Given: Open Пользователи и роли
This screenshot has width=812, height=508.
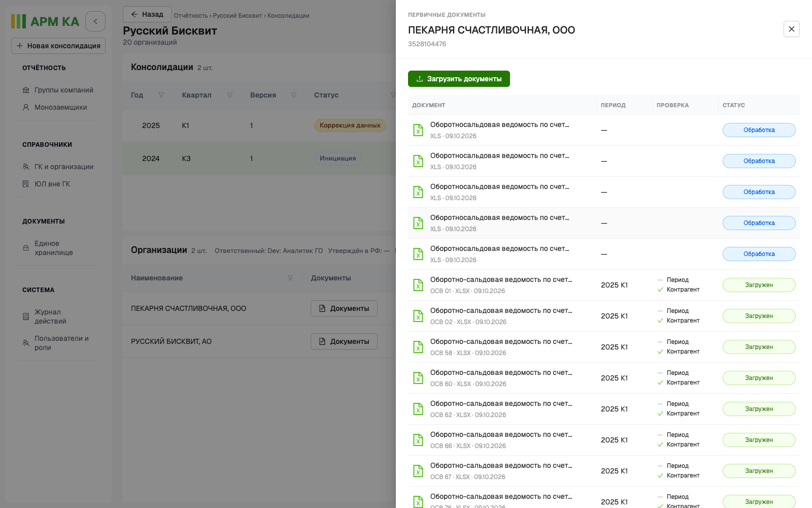Looking at the screenshot, I should coord(56,343).
